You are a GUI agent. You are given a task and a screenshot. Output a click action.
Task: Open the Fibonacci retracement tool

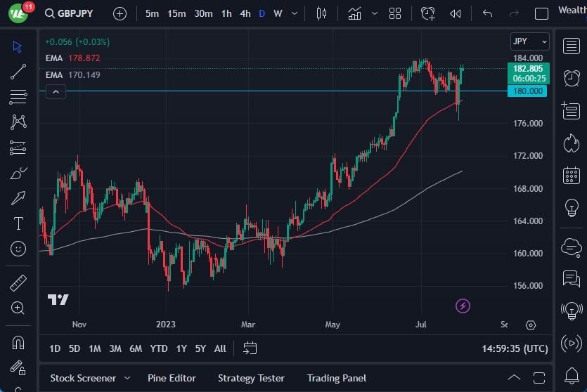click(18, 148)
